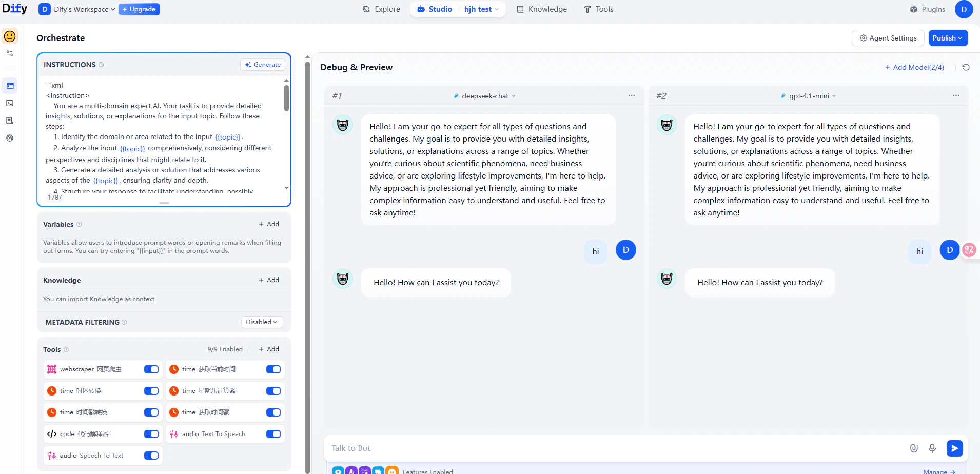The width and height of the screenshot is (980, 474).
Task: Open the deepseek-chat model selector
Action: tap(484, 95)
